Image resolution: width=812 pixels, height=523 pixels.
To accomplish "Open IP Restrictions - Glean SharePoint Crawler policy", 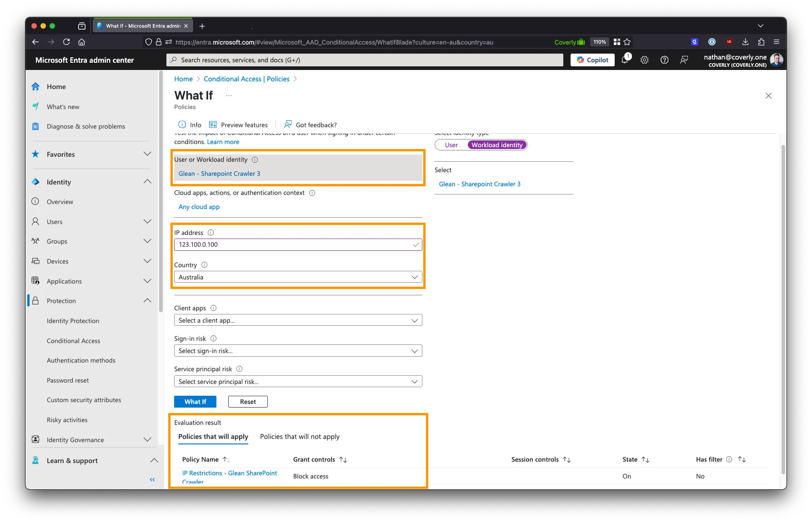I will pyautogui.click(x=229, y=477).
